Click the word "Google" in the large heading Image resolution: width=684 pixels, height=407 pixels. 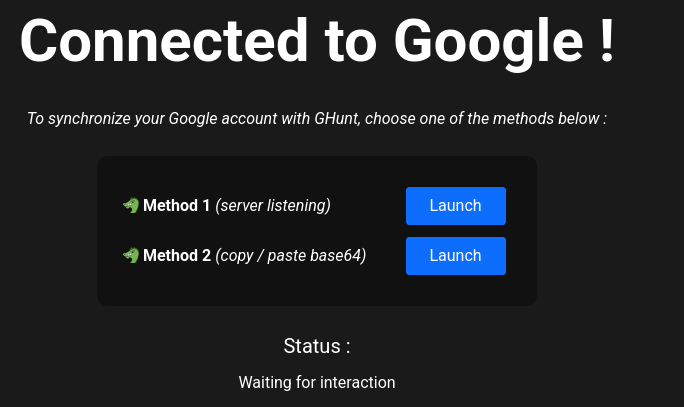[x=489, y=44]
